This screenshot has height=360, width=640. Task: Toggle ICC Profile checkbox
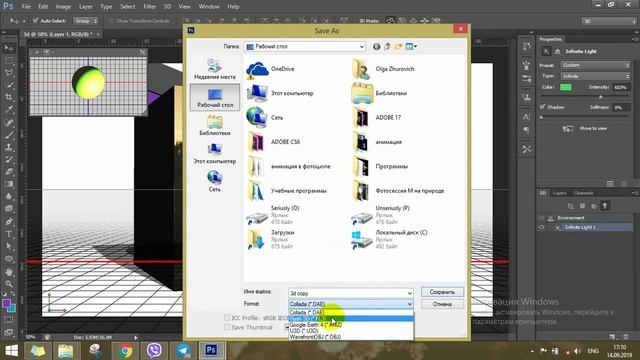click(227, 318)
